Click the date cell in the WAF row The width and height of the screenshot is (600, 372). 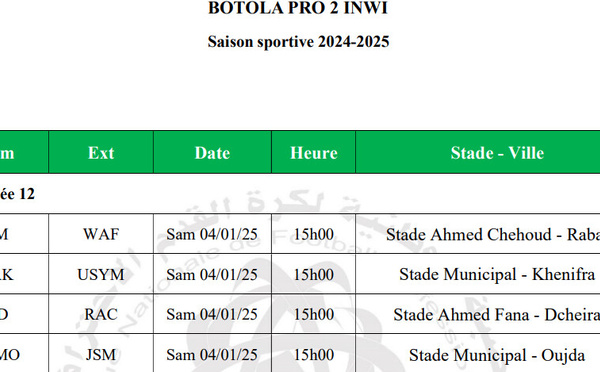(x=212, y=234)
